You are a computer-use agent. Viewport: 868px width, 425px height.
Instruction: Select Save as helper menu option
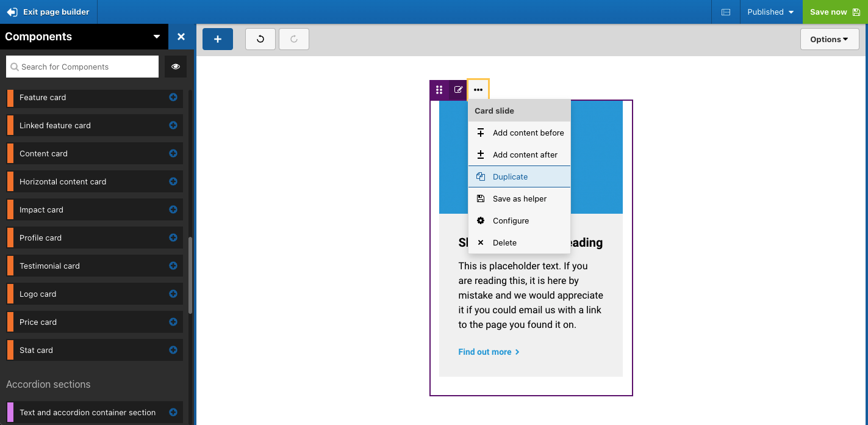click(x=519, y=198)
